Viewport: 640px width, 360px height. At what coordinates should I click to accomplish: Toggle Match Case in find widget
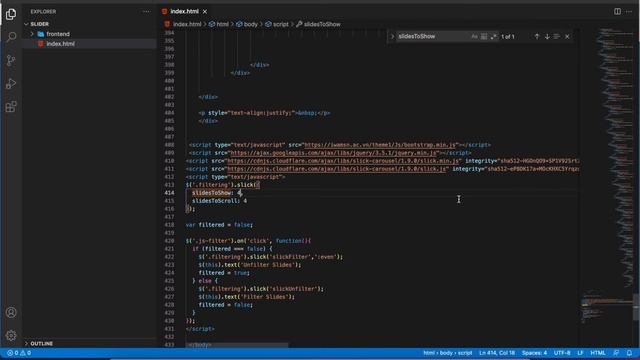point(474,36)
